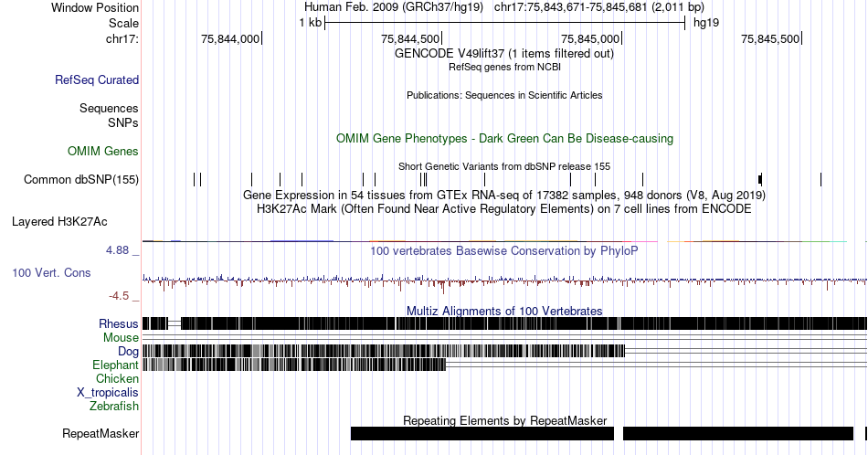Click the 1 kb scale bar line
The width and height of the screenshot is (868, 455).
(505, 23)
